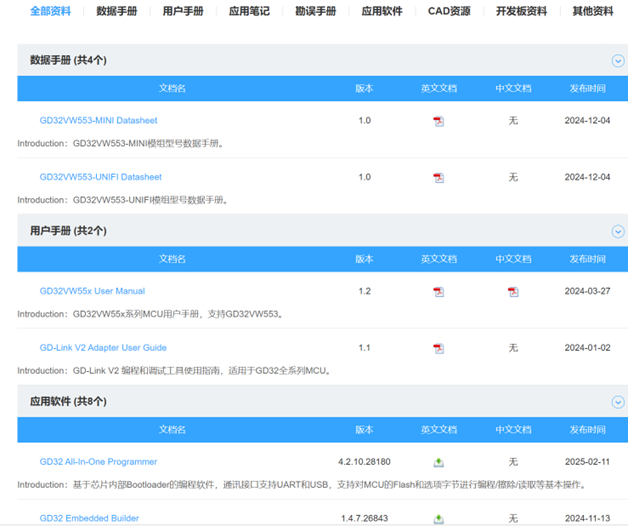Open the 开发板资料 tab
This screenshot has height=526, width=628.
coord(521,12)
